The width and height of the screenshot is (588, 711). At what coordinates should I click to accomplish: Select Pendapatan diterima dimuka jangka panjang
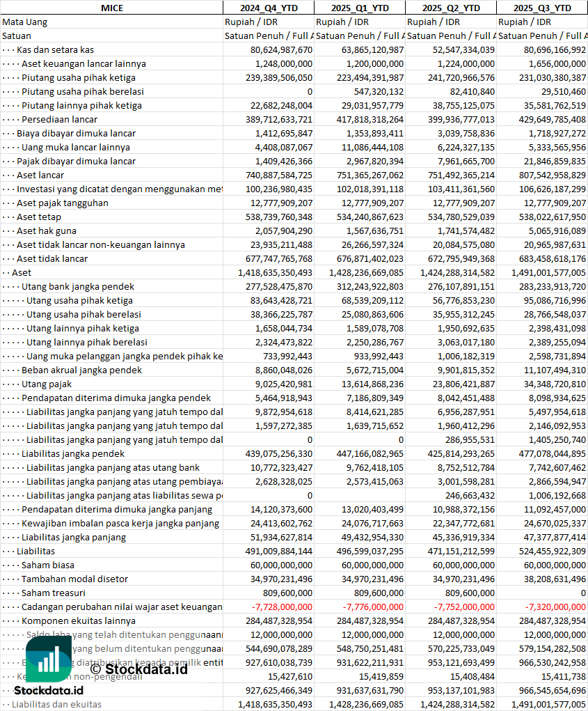[x=117, y=510]
